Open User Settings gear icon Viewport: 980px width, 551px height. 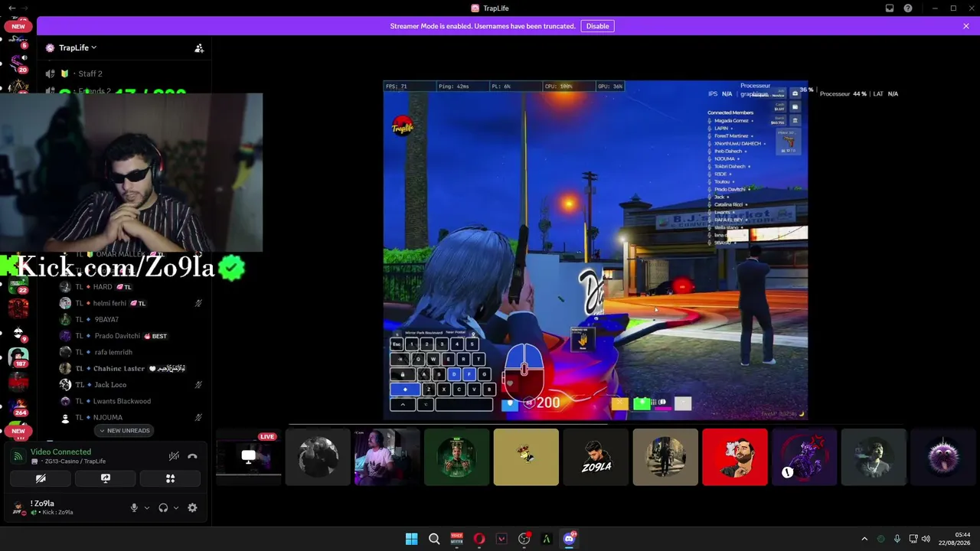(x=192, y=507)
